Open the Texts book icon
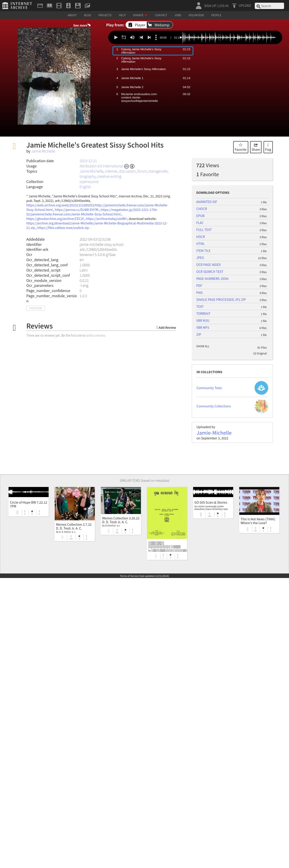 pyautogui.click(x=50, y=5)
